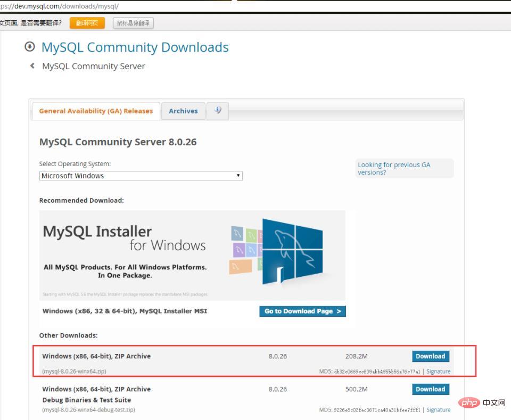Click the Other Downloads: label
This screenshot has width=511, height=420.
(x=69, y=335)
